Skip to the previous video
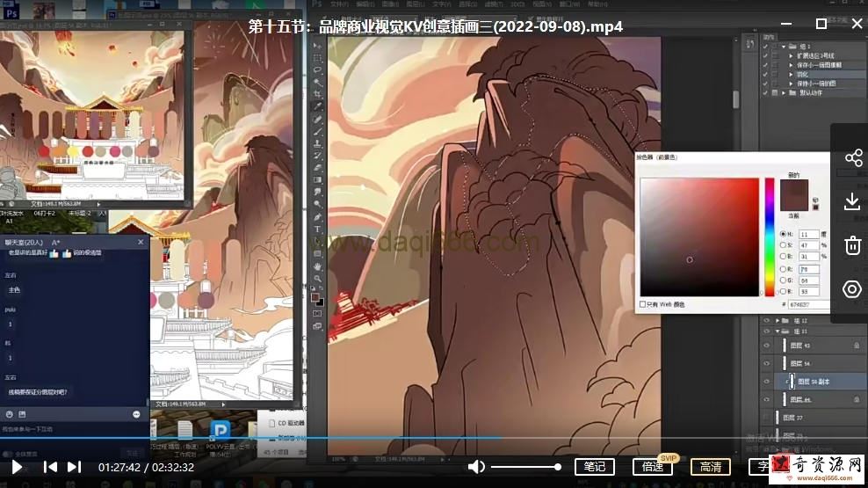The image size is (868, 488). pos(50,468)
